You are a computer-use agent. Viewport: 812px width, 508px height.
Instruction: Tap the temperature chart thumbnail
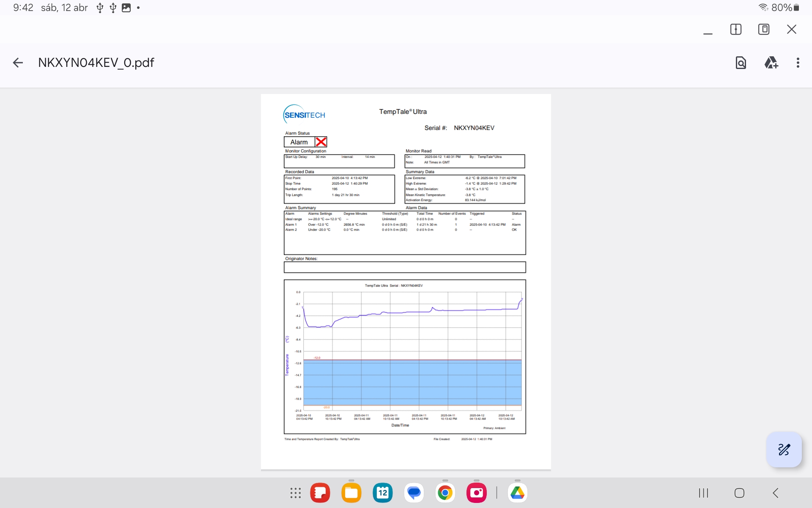405,357
